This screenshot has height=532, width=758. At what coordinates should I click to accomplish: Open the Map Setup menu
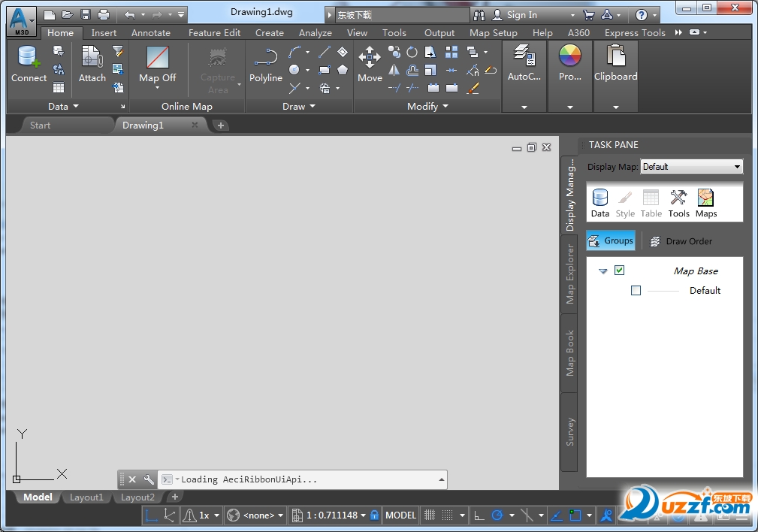(493, 32)
